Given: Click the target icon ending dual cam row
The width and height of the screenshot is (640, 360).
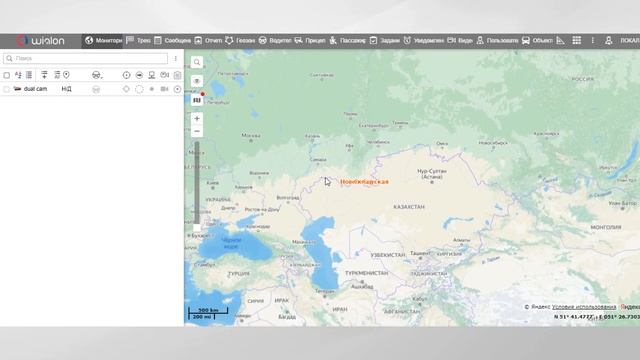Looking at the screenshot, I should (x=177, y=89).
